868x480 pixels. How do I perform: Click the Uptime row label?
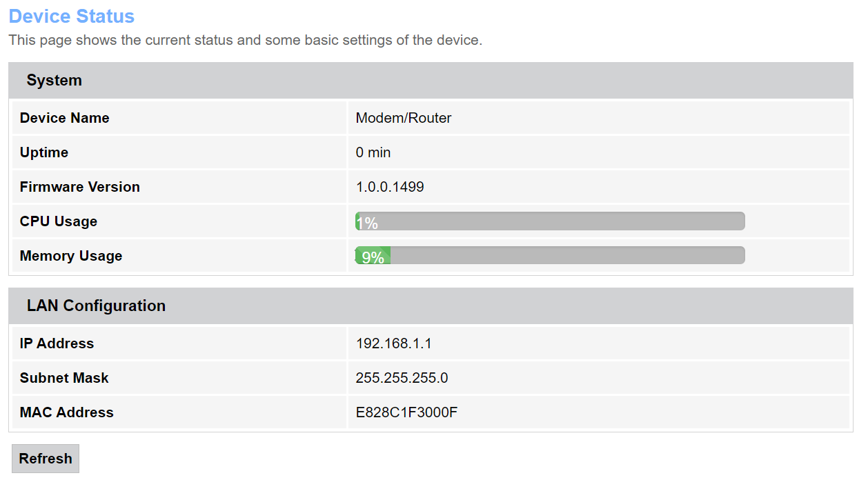coord(44,152)
